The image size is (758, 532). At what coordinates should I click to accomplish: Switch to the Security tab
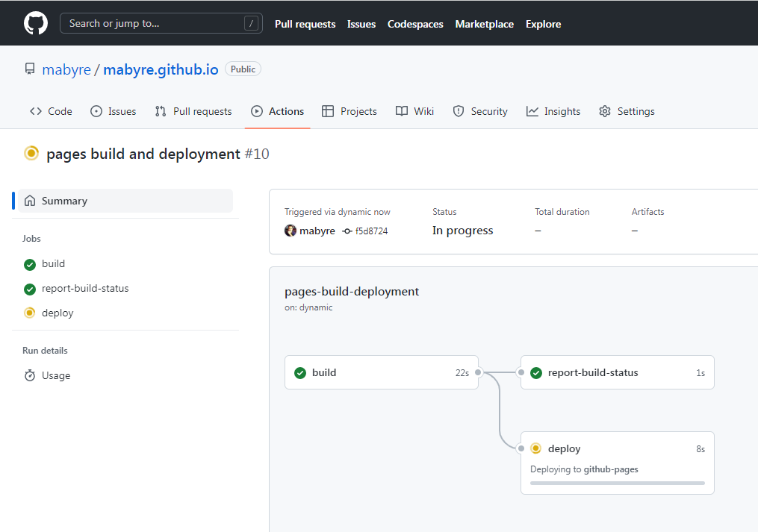[x=480, y=111]
